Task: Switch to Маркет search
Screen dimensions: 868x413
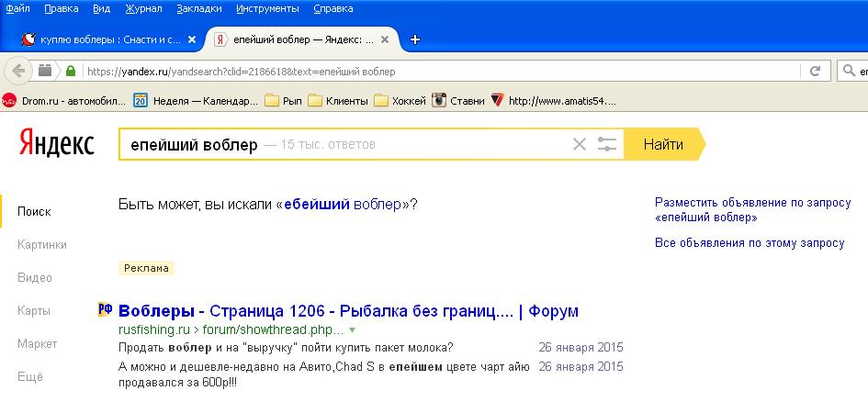Action: pos(37,344)
